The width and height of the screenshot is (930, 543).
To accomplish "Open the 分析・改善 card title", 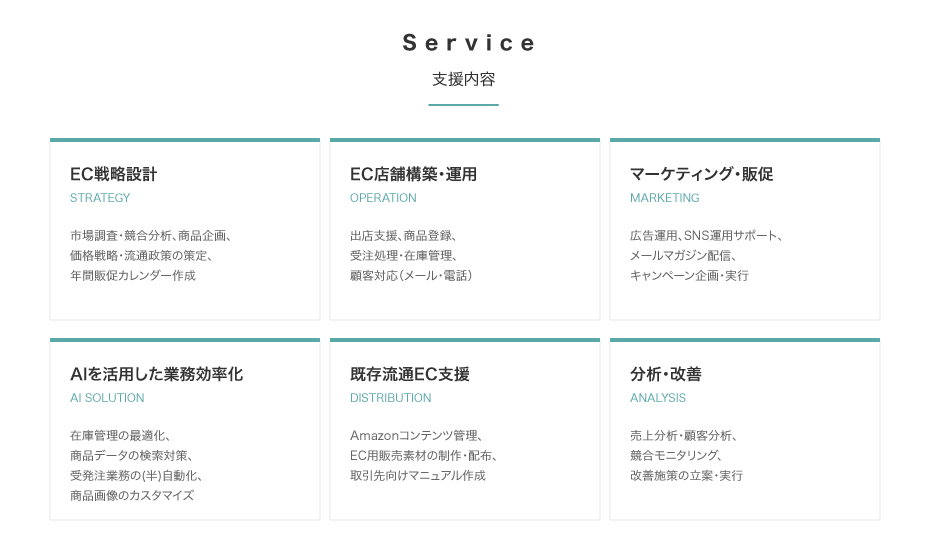I will (x=665, y=374).
